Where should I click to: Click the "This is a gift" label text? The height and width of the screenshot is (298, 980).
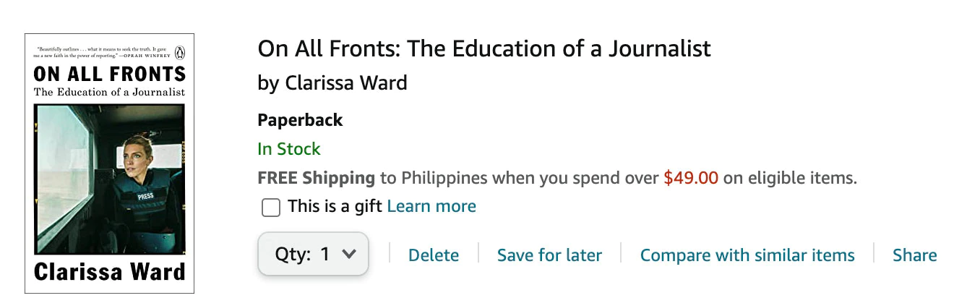[x=335, y=206]
